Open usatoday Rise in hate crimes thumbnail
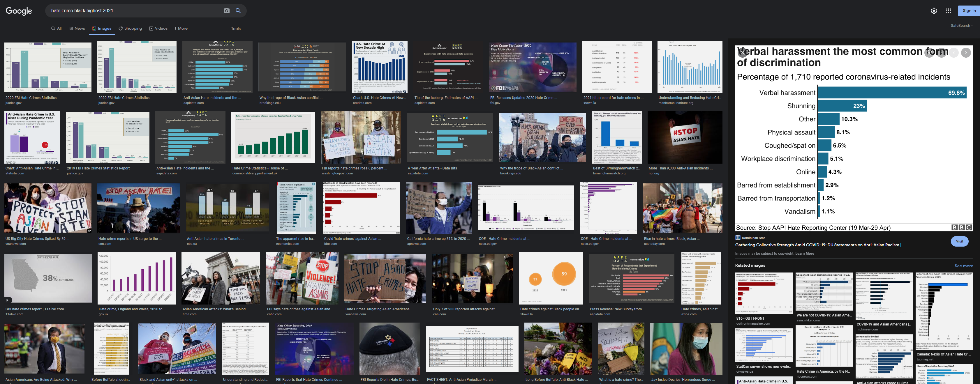980x384 pixels. point(683,208)
